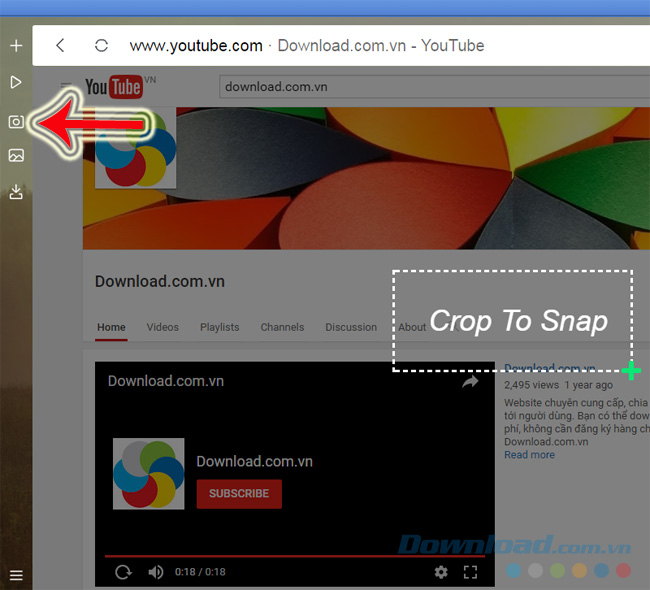This screenshot has height=590, width=650.
Task: Click the video title Download.com.vn in player
Action: (x=166, y=381)
